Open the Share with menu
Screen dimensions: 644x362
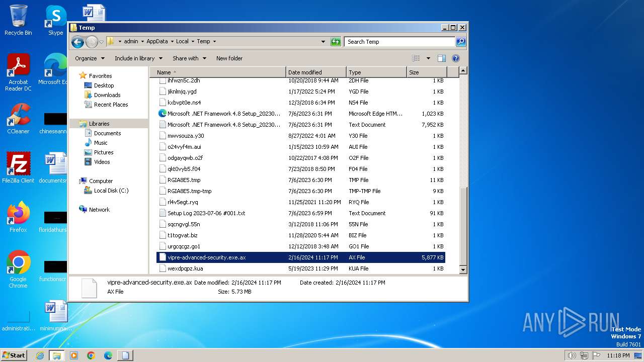tap(189, 58)
